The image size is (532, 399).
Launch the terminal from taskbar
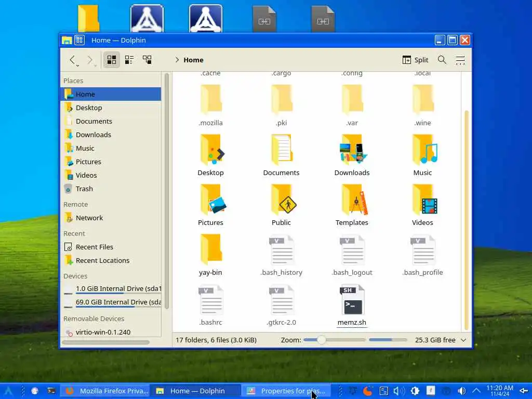click(51, 391)
